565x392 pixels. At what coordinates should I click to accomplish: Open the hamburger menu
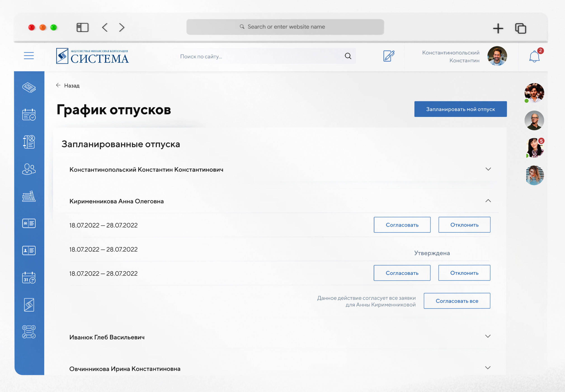[x=29, y=56]
